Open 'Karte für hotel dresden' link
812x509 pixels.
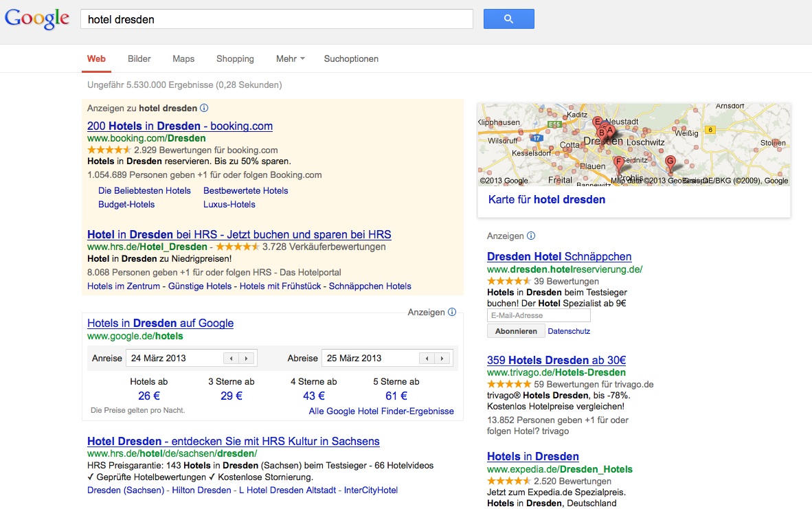tap(546, 199)
